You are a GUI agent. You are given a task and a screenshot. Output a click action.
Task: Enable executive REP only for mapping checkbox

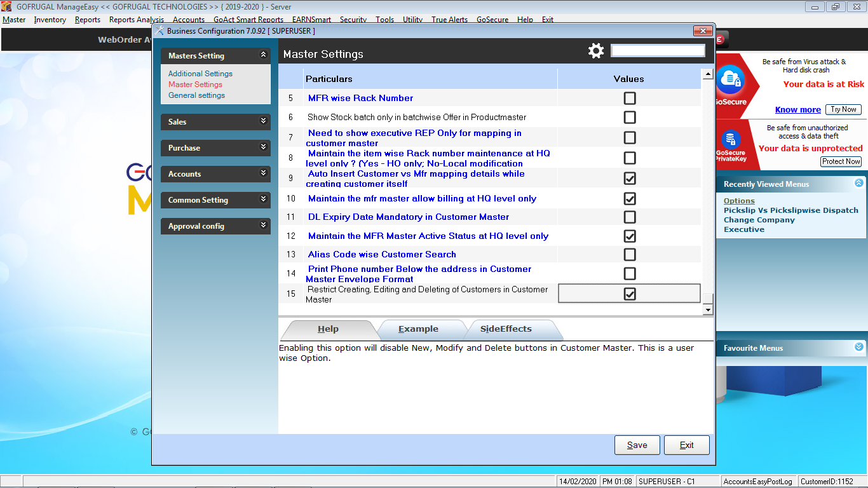pos(630,138)
